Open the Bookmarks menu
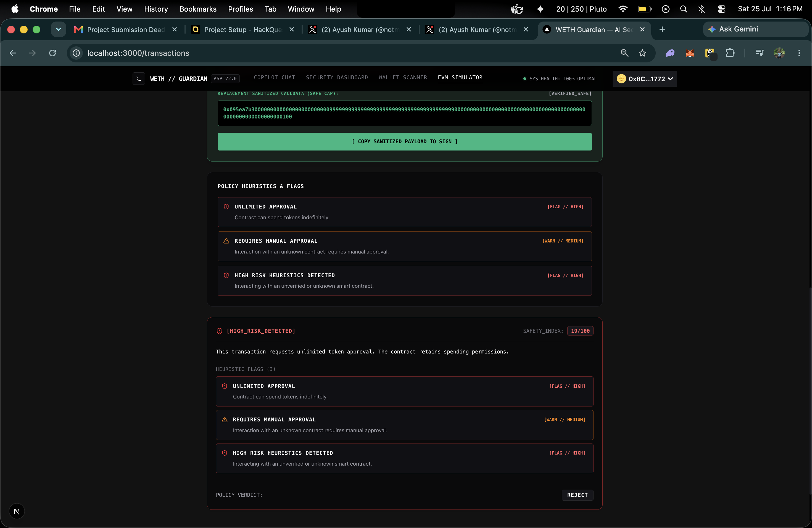Screen dimensions: 812x528 point(198,9)
